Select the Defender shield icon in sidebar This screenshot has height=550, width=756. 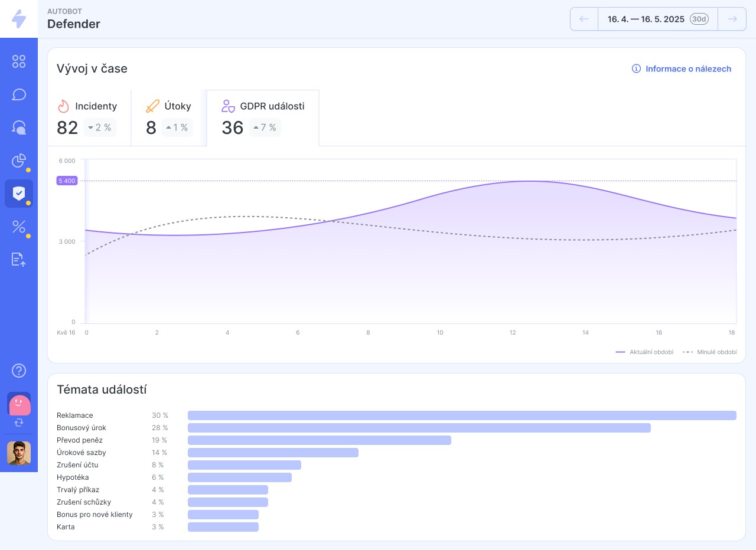(x=19, y=194)
